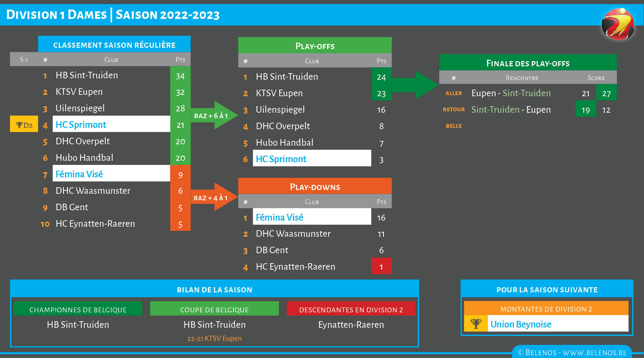Click the green RAZ + 6 à 1 arrow
644x358 pixels.
(x=214, y=115)
